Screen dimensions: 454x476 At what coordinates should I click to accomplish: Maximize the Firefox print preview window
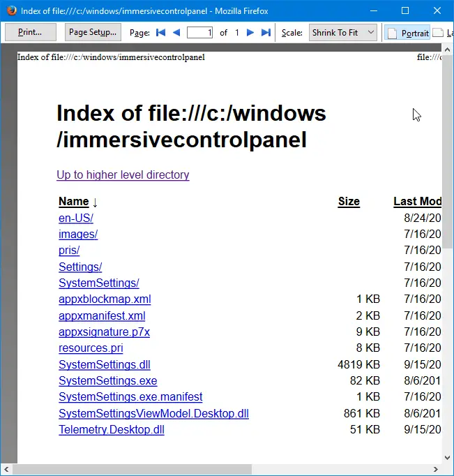point(405,10)
